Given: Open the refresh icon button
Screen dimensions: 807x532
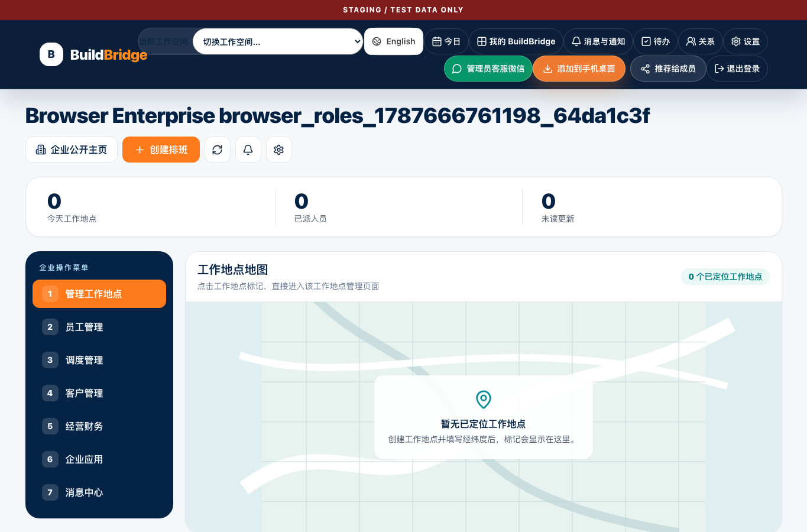Looking at the screenshot, I should click(x=218, y=150).
